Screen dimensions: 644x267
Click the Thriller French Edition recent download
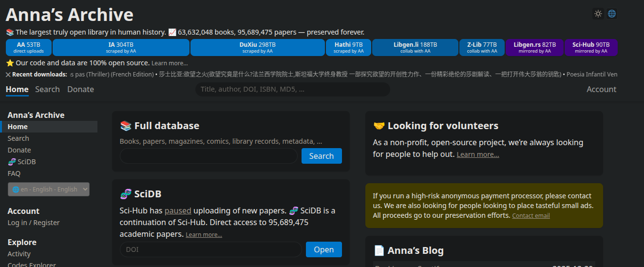(111, 75)
